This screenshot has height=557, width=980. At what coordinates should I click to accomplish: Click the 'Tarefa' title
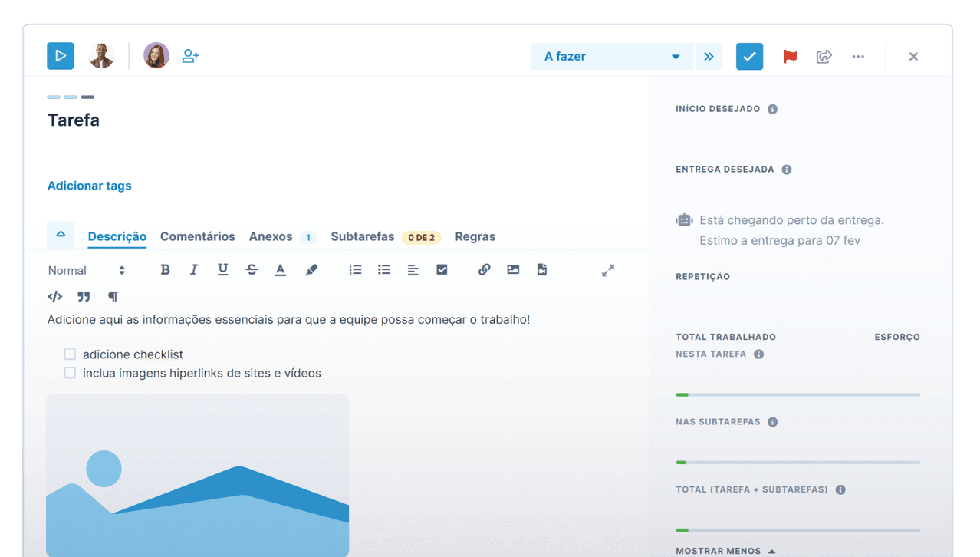click(74, 120)
